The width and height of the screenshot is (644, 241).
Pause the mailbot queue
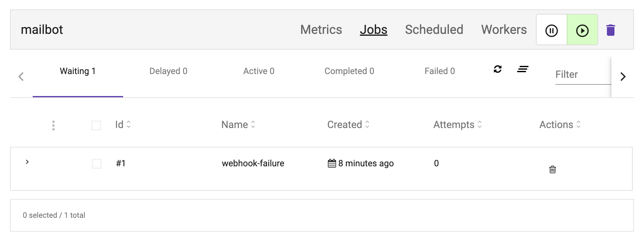pyautogui.click(x=551, y=30)
